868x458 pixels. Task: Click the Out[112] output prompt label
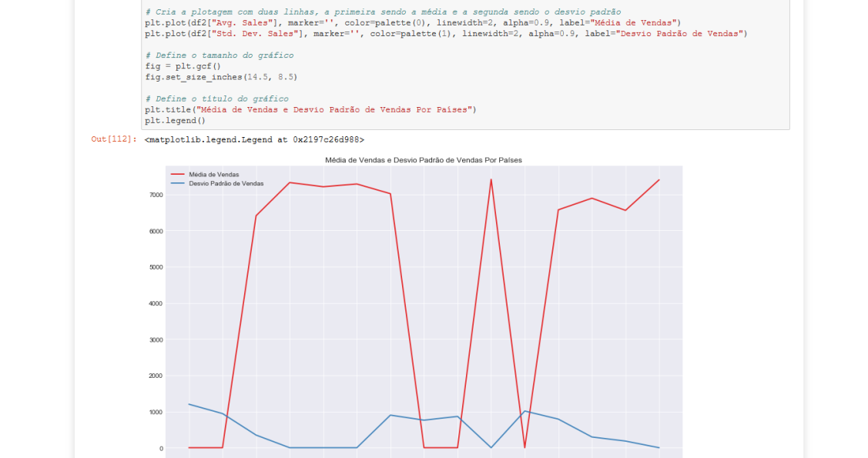tap(113, 139)
